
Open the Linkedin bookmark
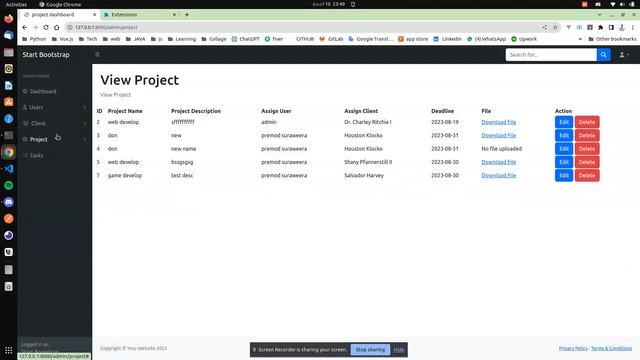click(x=447, y=39)
